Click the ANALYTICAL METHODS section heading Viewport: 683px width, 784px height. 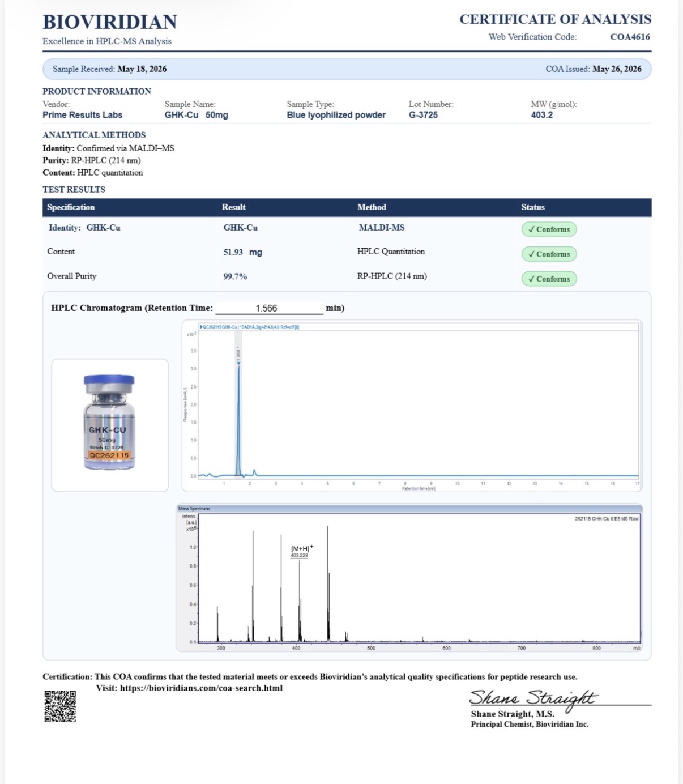[94, 135]
